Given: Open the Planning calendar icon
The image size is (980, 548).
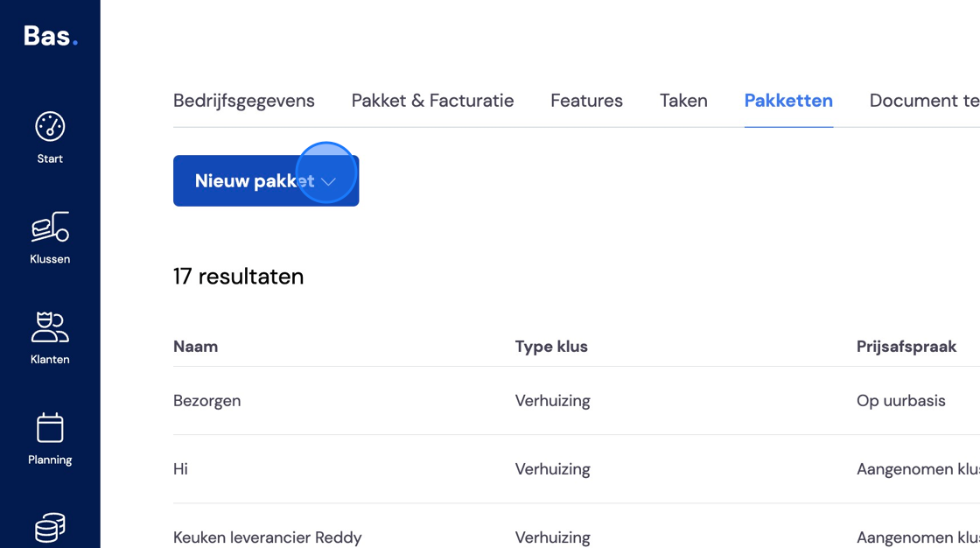Looking at the screenshot, I should tap(50, 428).
